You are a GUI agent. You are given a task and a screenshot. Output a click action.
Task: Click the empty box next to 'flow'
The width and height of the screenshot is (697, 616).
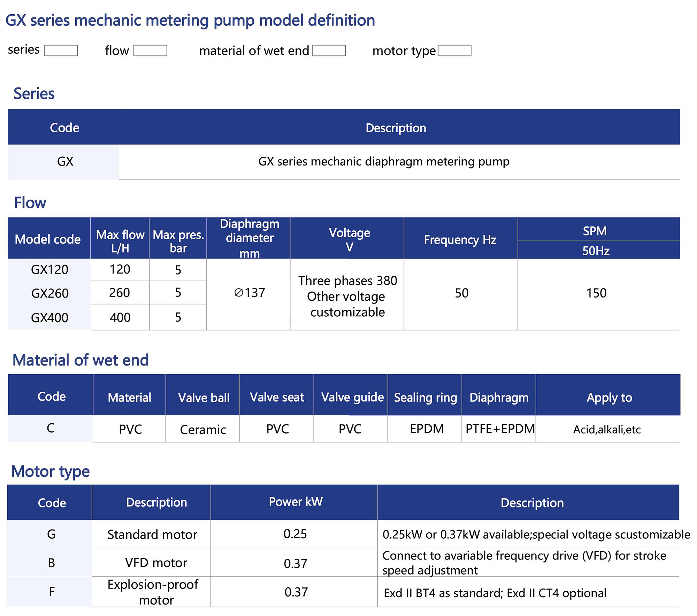150,51
